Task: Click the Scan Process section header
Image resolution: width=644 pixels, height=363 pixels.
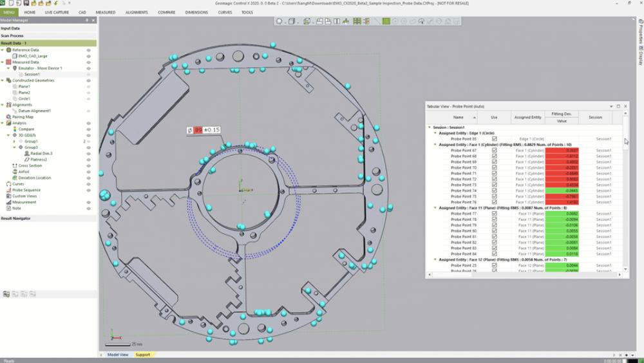Action: coord(13,35)
